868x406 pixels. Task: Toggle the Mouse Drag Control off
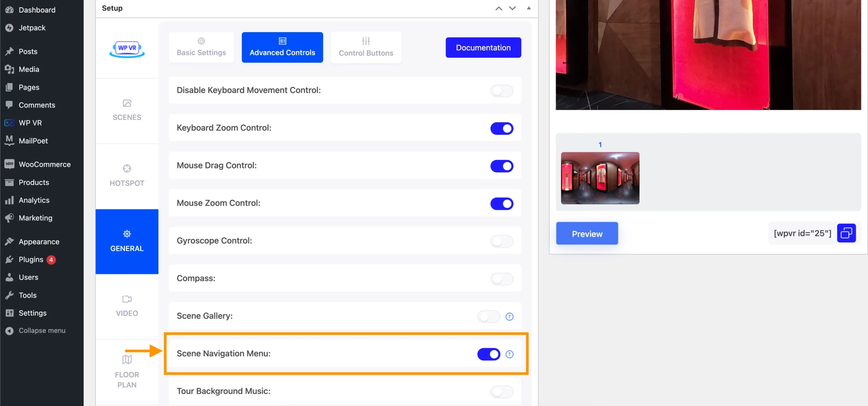click(501, 166)
